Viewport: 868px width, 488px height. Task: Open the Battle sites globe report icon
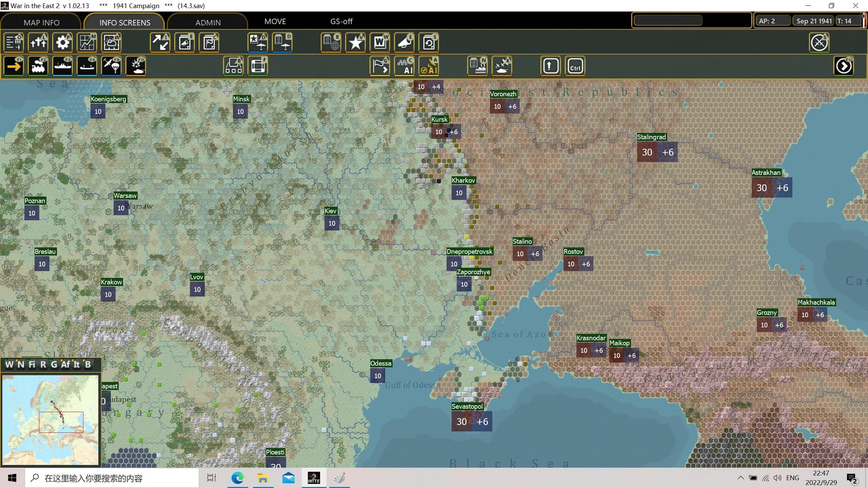(x=331, y=42)
